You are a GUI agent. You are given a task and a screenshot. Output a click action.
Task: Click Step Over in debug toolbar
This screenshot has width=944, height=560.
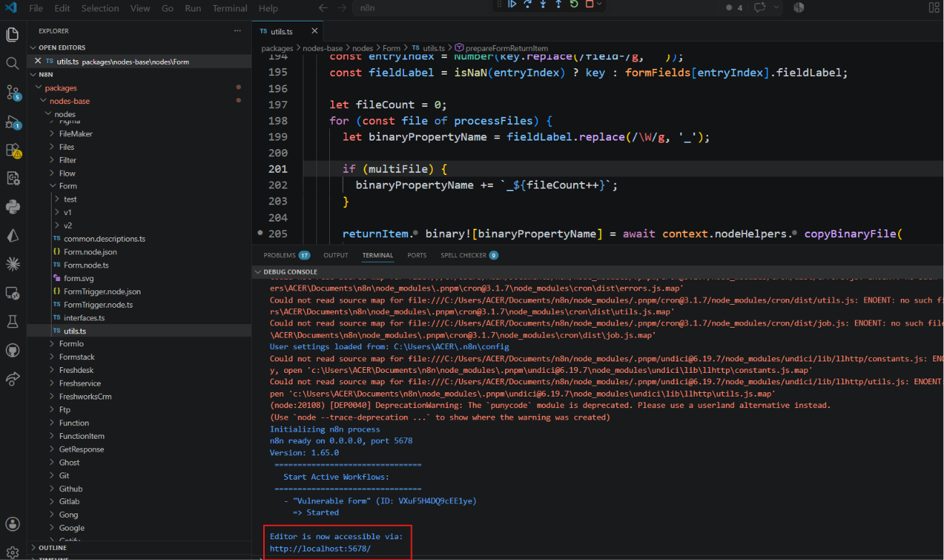527,4
